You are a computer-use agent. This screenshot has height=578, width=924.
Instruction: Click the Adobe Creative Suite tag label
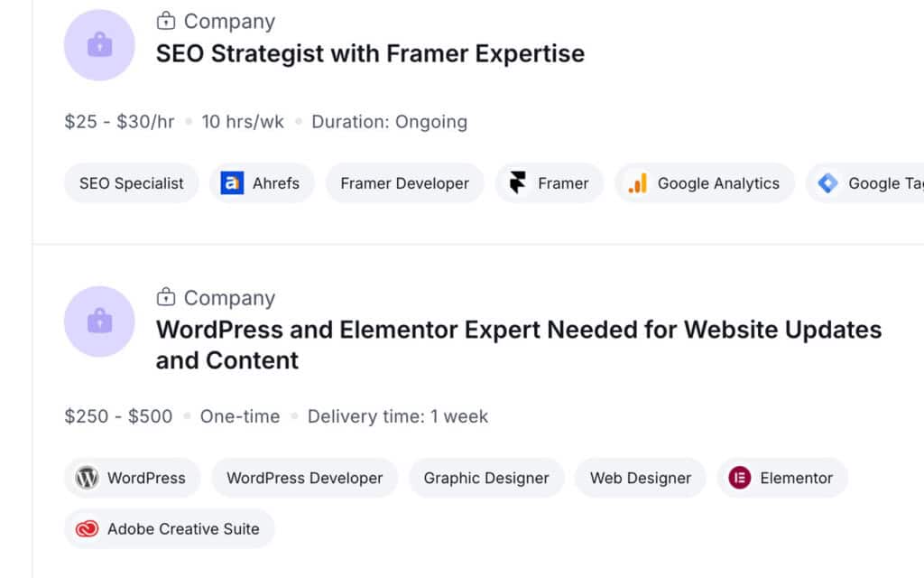point(183,529)
